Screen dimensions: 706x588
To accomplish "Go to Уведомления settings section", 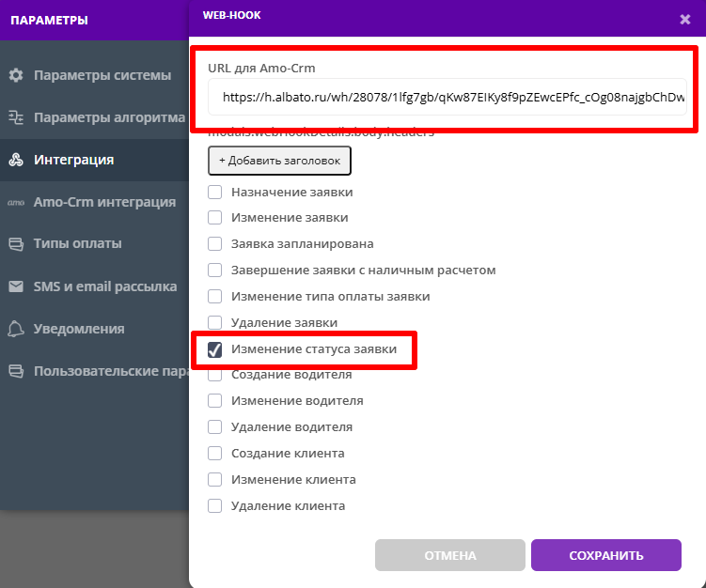I will [x=79, y=329].
